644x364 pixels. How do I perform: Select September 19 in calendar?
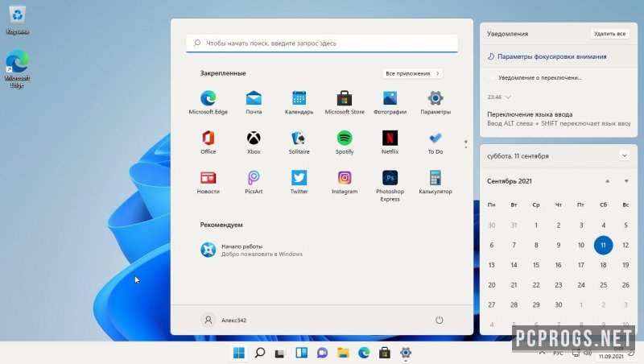coord(625,265)
